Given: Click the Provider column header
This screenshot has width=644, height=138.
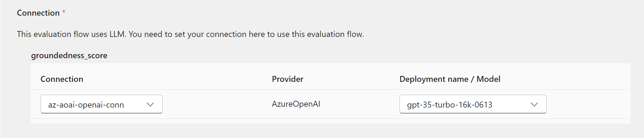Looking at the screenshot, I should coord(288,79).
